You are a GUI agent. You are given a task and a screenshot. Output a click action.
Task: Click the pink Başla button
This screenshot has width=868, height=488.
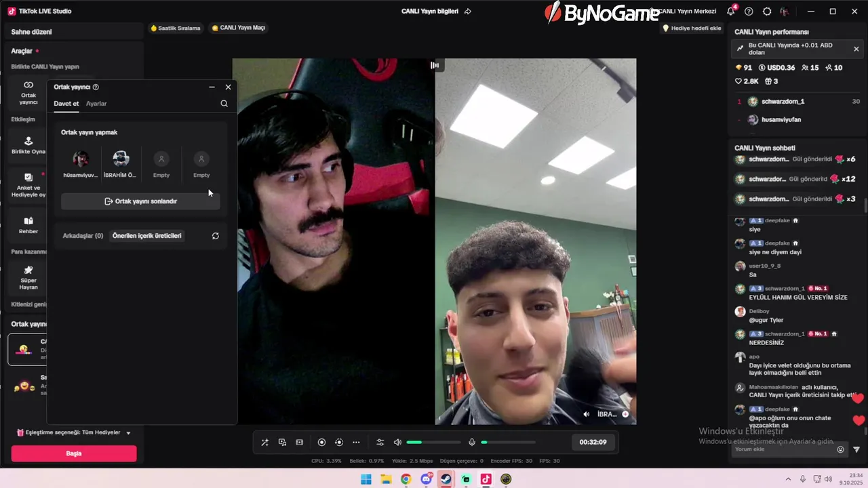pyautogui.click(x=74, y=453)
